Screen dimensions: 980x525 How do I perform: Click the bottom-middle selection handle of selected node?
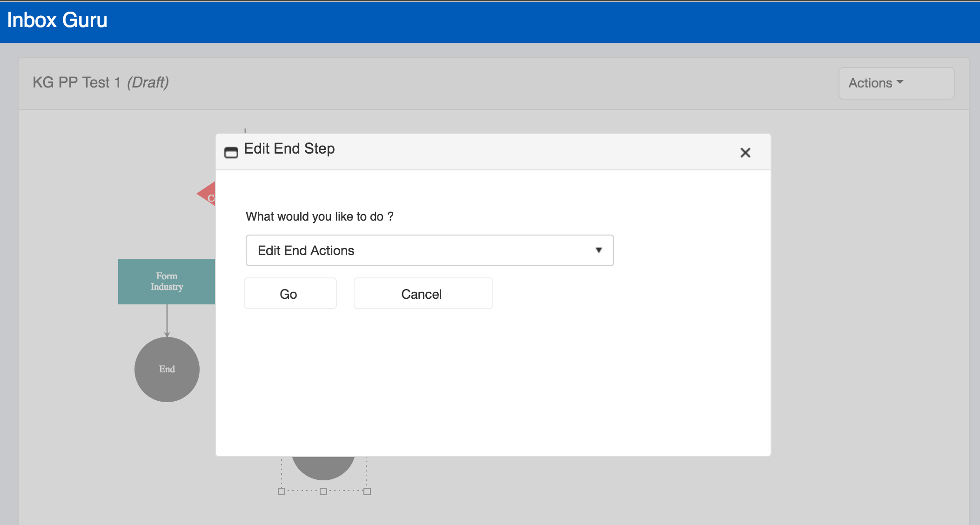point(323,491)
